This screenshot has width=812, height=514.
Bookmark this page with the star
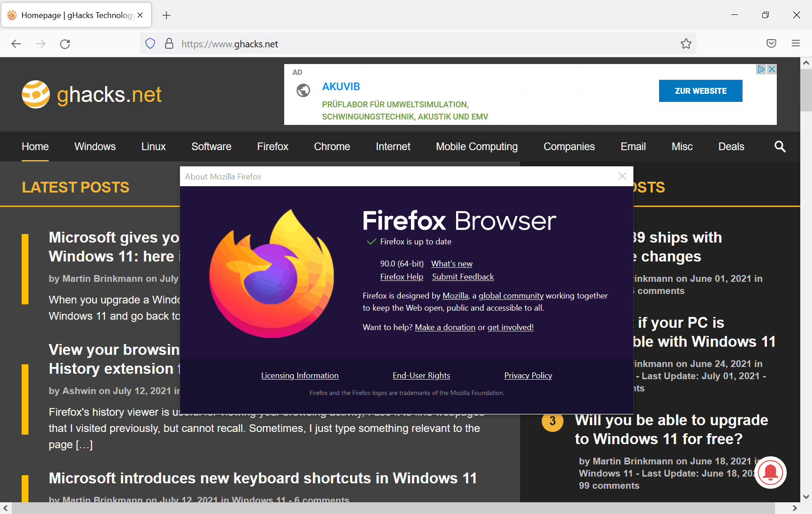[686, 44]
